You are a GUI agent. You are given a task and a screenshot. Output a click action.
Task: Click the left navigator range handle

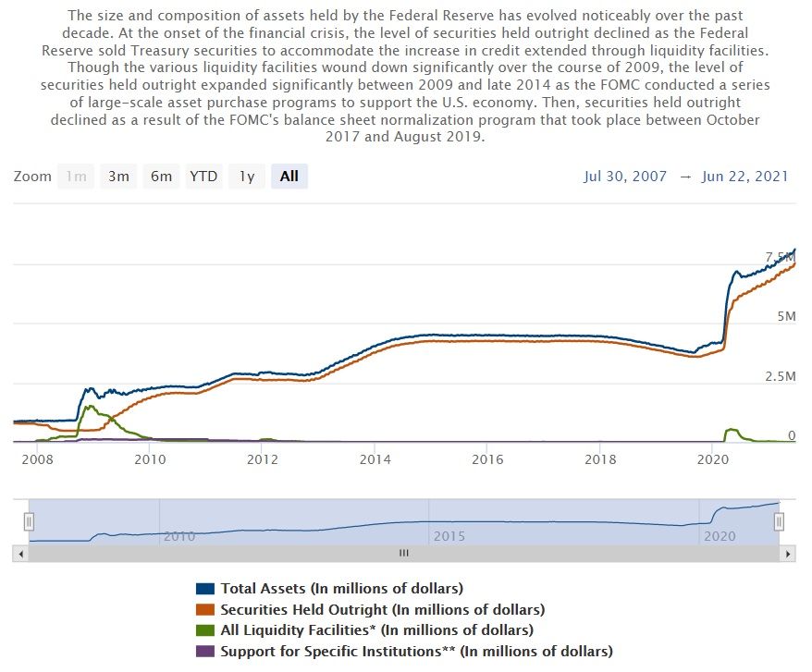coord(29,522)
